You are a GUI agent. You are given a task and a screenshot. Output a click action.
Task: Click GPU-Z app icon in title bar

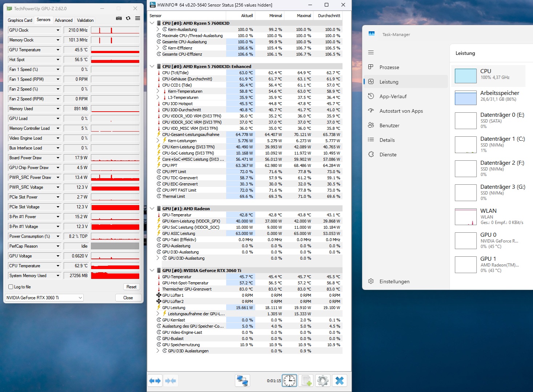(9, 8)
